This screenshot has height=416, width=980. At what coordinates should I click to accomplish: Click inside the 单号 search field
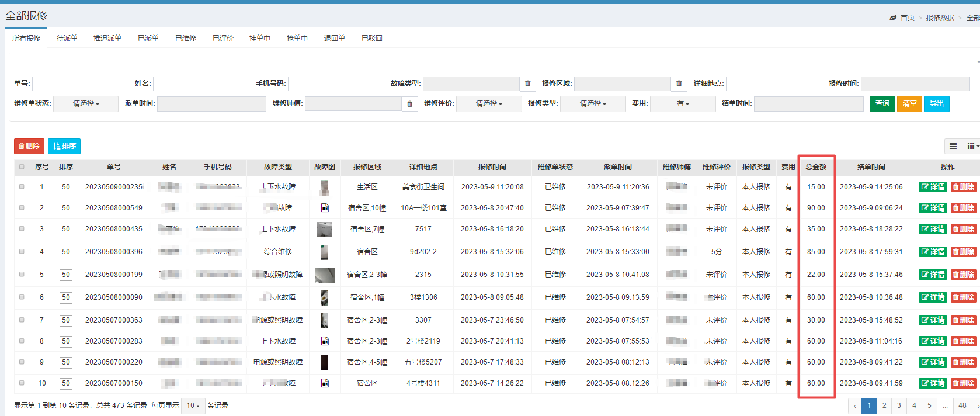[x=80, y=84]
